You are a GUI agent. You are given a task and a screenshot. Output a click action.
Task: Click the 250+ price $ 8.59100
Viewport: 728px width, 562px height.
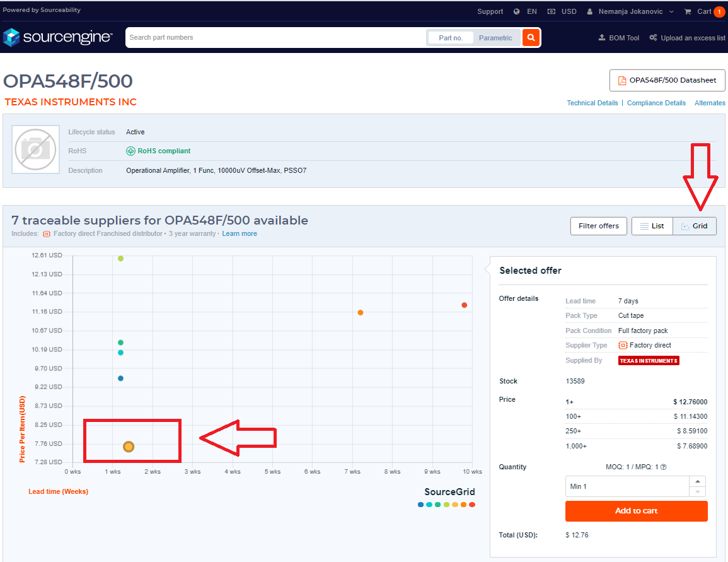click(692, 431)
